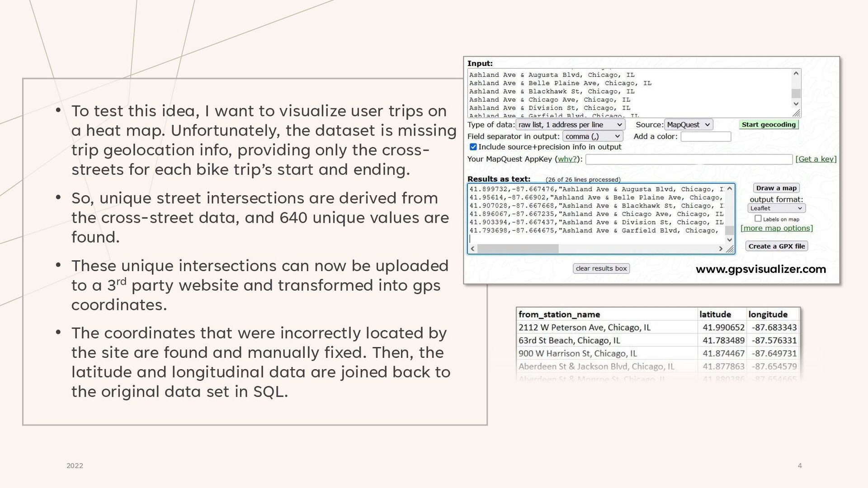Select 'Ashland Ave & Blackhawk St' input line
868x488 pixels.
point(552,91)
